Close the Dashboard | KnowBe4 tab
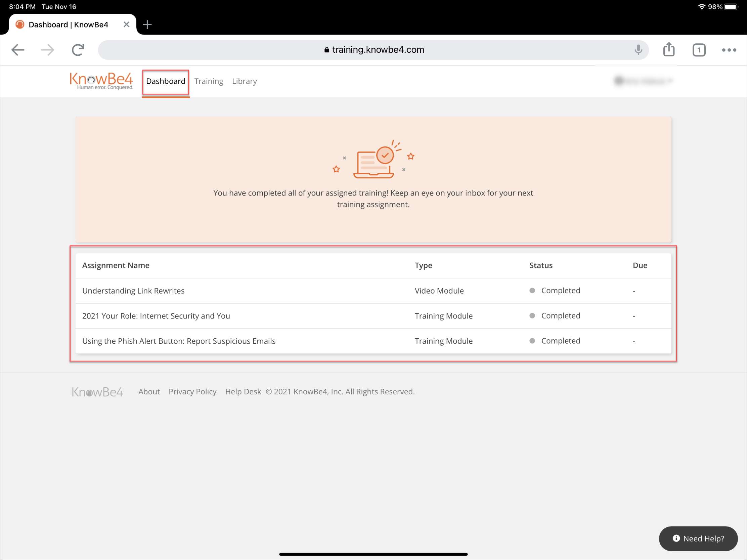This screenshot has height=560, width=747. [126, 25]
